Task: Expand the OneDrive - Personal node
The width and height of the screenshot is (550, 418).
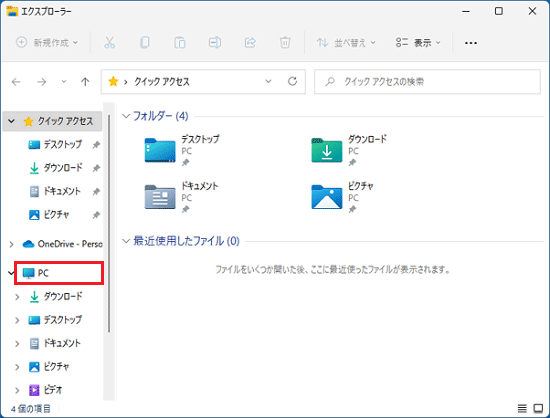Action: pyautogui.click(x=12, y=244)
